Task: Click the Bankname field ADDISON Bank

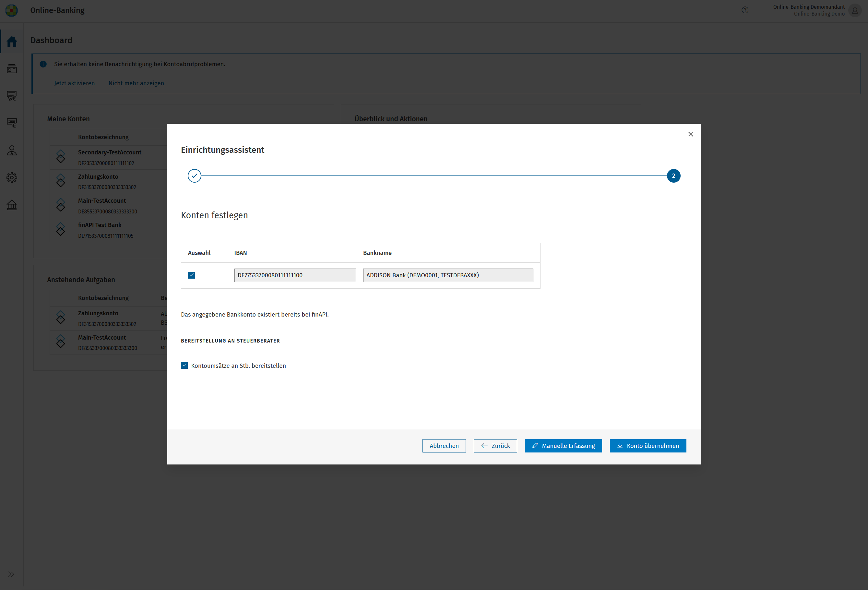Action: click(x=448, y=275)
